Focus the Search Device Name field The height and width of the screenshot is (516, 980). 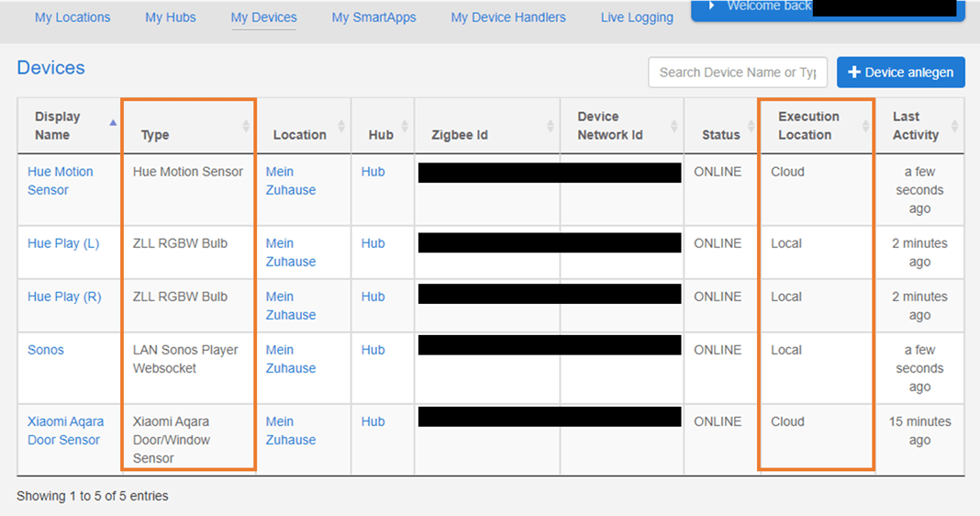coord(738,73)
